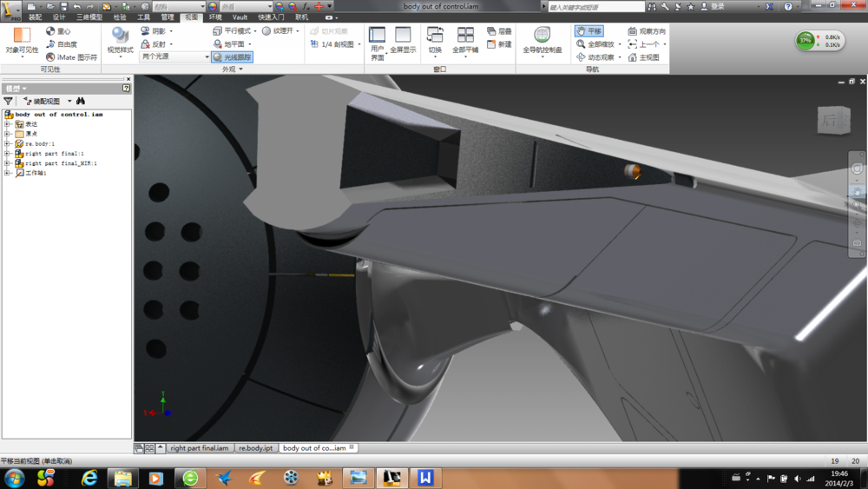Select the 1/4 剖视图 quarter section view

tap(332, 44)
